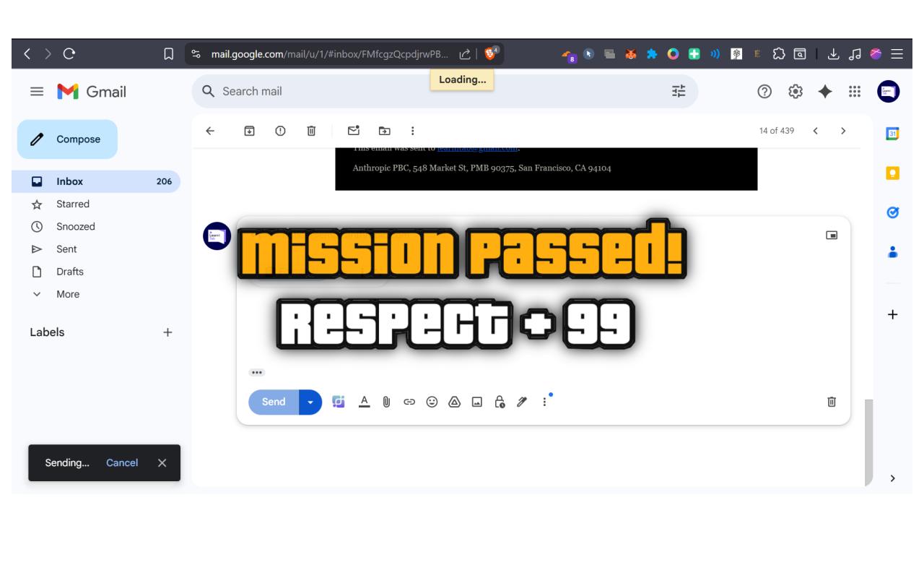Open the Send options dropdown arrow

(311, 402)
